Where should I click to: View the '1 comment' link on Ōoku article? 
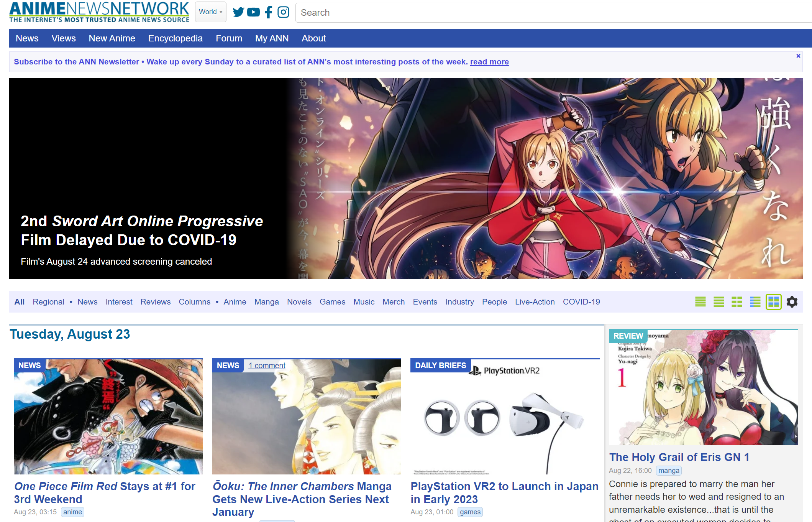(267, 366)
